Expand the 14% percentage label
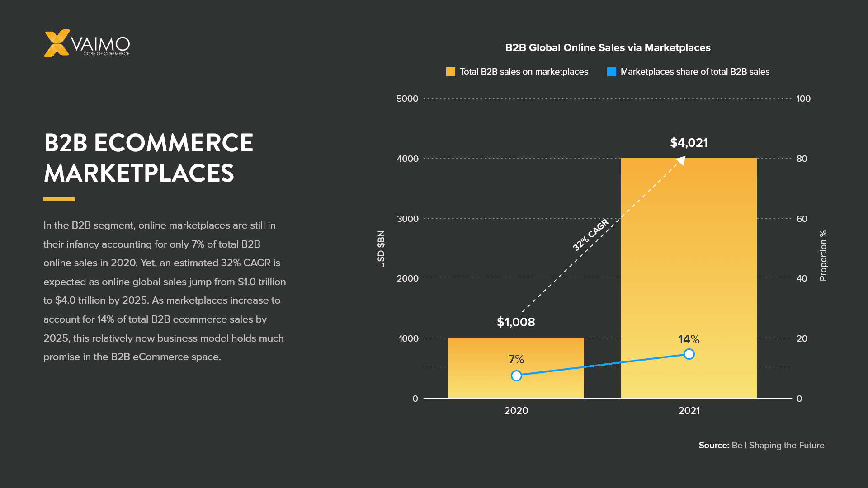This screenshot has width=868, height=488. pos(689,339)
